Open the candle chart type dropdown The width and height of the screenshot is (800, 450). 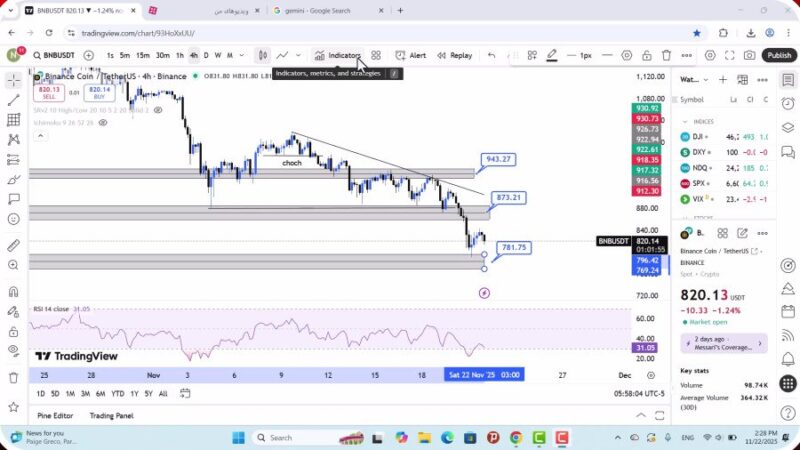[262, 55]
